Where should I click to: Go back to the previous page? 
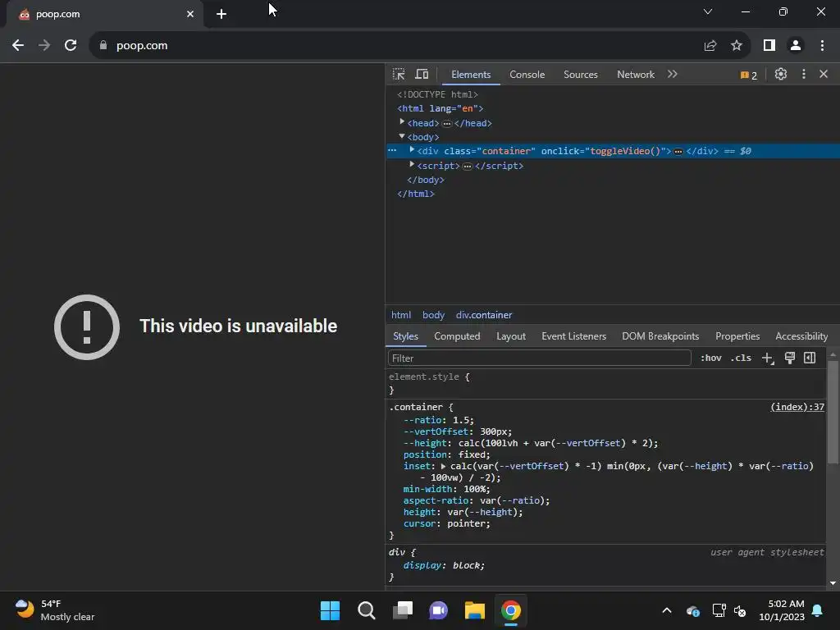[x=18, y=46]
